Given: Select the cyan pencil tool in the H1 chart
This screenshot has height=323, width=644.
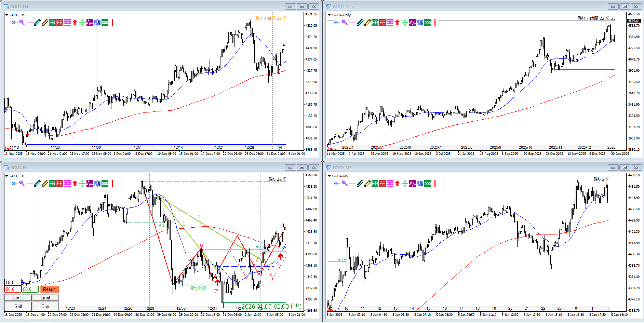Looking at the screenshot, I should (x=37, y=184).
